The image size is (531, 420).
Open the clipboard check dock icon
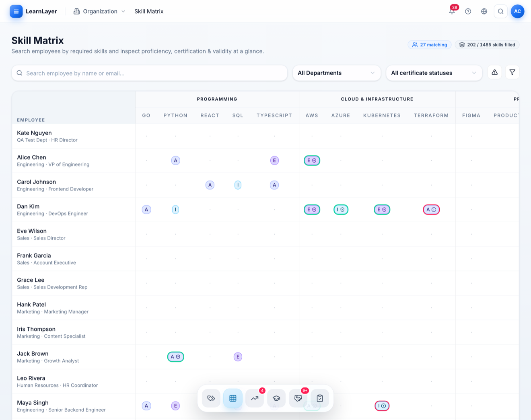[x=320, y=398]
